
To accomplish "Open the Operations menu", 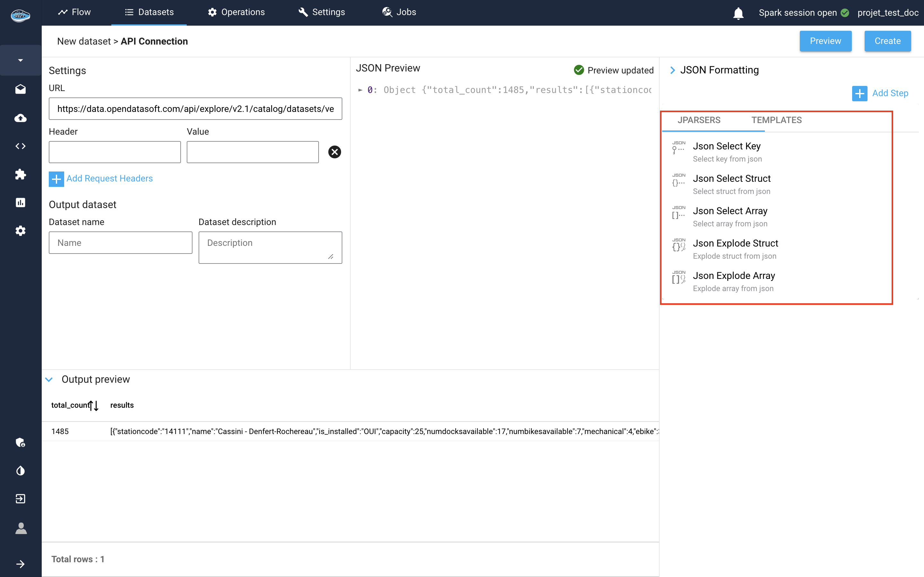I will 236,12.
